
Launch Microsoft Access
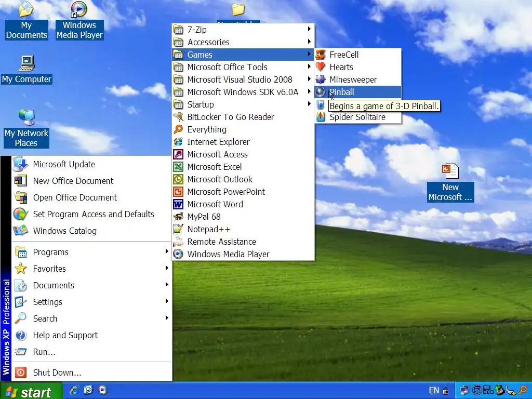click(243, 154)
